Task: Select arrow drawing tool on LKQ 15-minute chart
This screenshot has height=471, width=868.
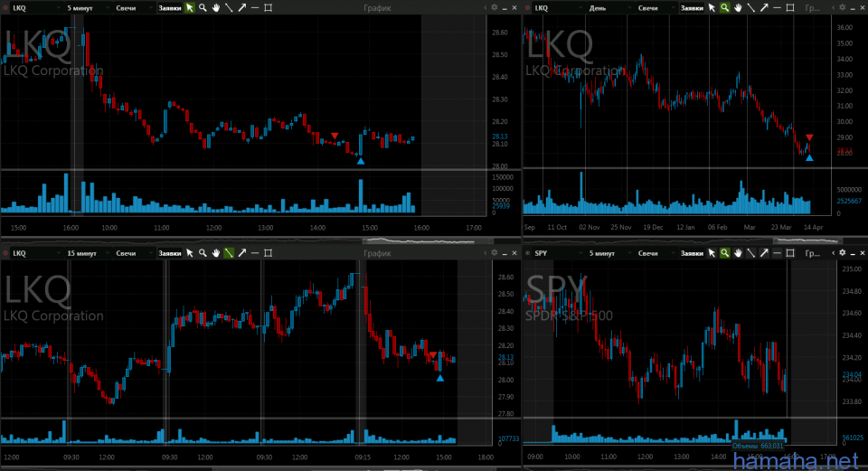Action: (x=242, y=253)
